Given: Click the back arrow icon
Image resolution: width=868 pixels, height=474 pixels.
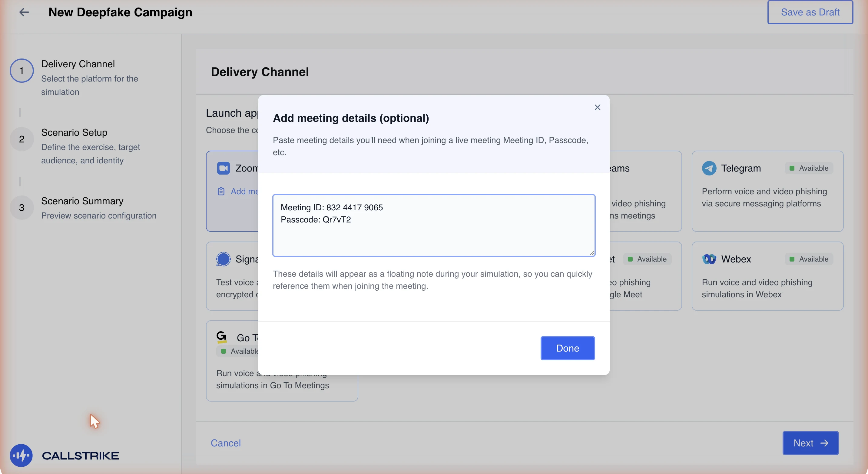Looking at the screenshot, I should coord(24,12).
